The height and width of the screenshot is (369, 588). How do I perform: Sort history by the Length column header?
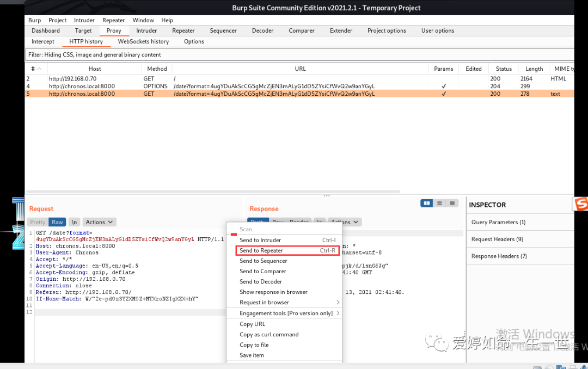[535, 69]
